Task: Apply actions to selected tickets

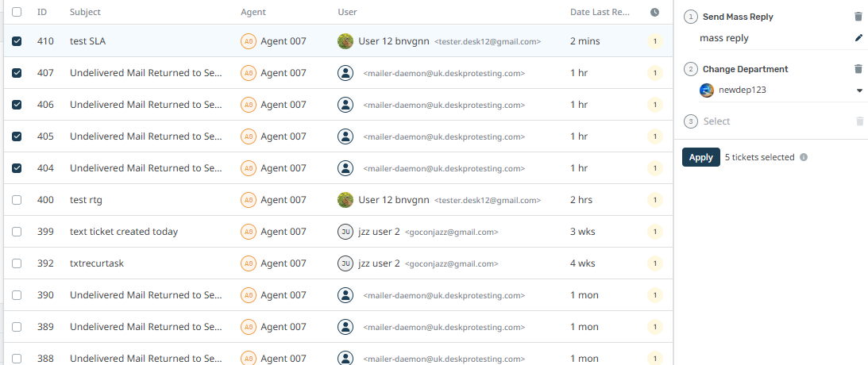Action: [x=700, y=157]
